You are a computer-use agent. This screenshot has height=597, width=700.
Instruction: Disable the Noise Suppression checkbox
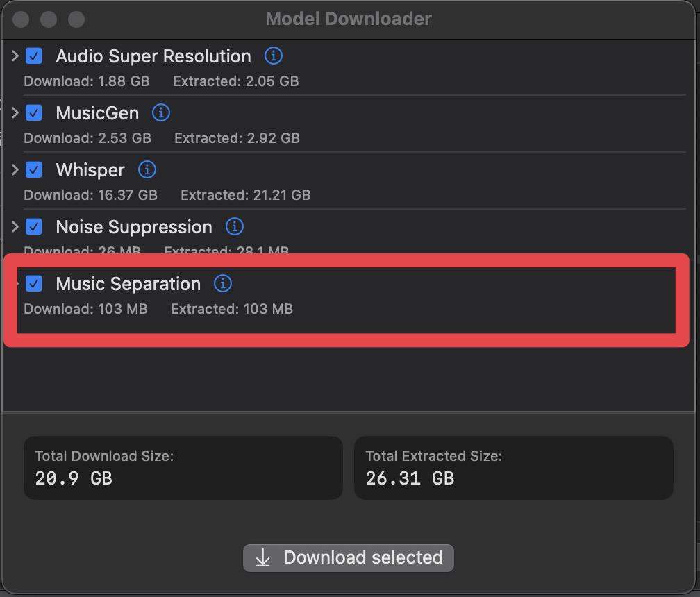click(x=34, y=226)
